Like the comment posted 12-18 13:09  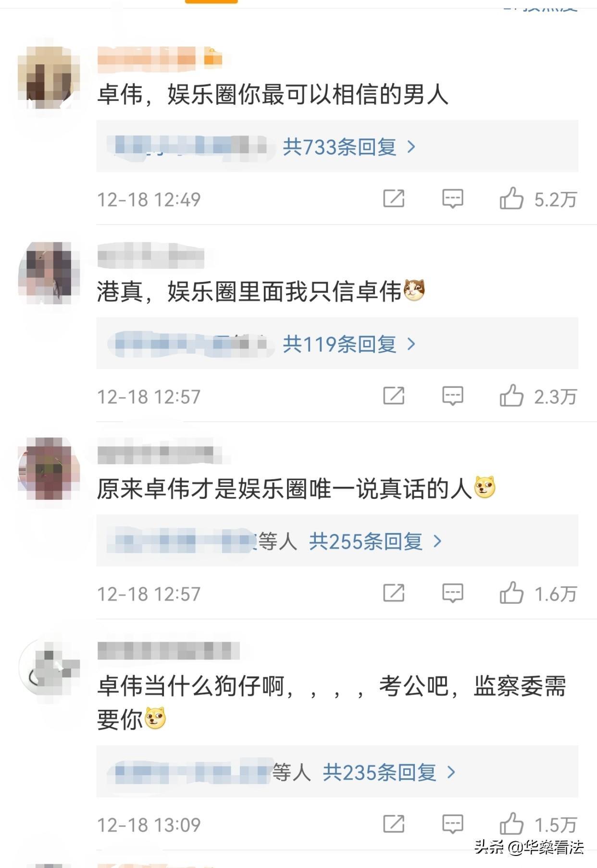(x=511, y=824)
